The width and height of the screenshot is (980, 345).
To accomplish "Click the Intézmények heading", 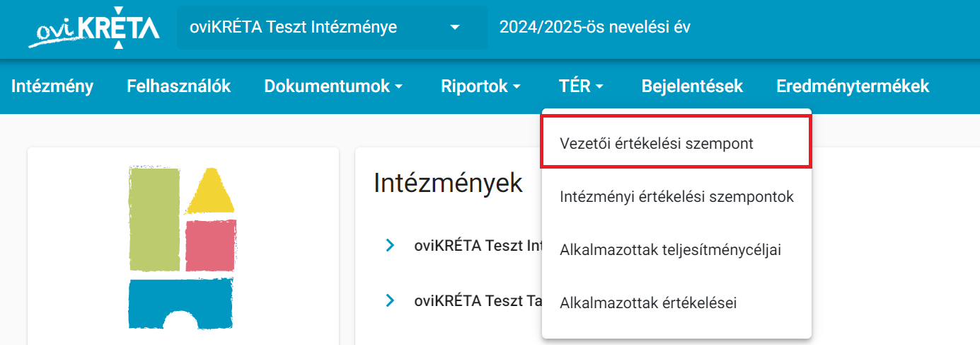I will (448, 183).
